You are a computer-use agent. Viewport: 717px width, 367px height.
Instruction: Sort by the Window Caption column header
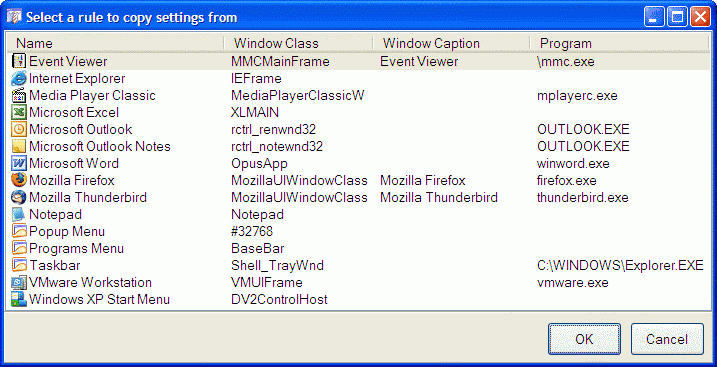coord(451,43)
